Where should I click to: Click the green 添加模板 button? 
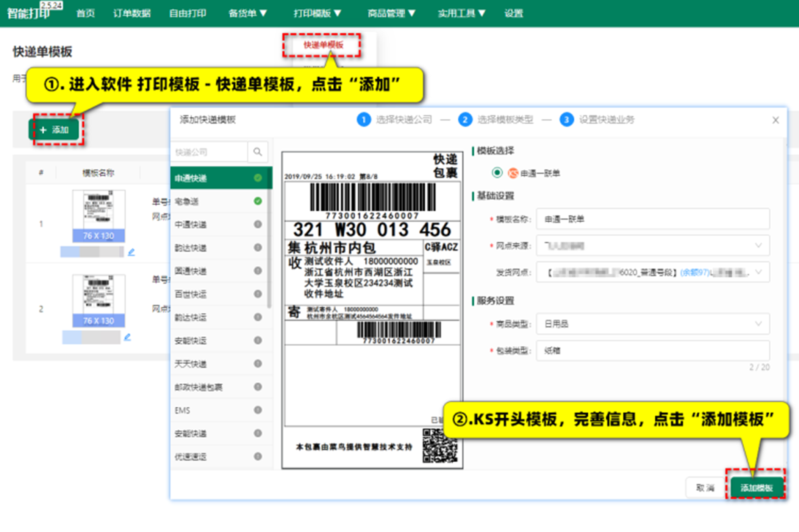[x=756, y=488]
